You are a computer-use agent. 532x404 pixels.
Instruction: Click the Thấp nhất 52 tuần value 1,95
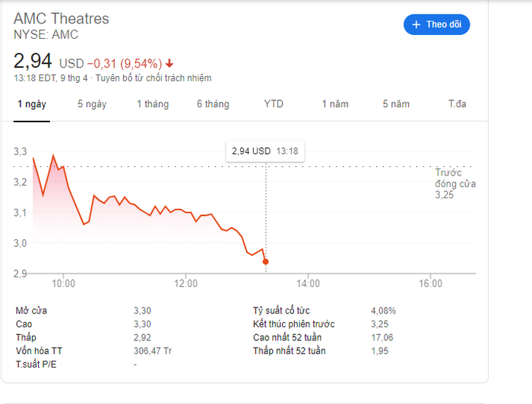coord(380,351)
